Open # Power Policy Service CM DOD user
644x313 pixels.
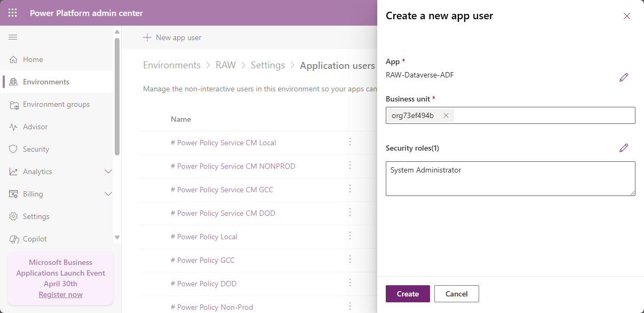[x=222, y=213]
